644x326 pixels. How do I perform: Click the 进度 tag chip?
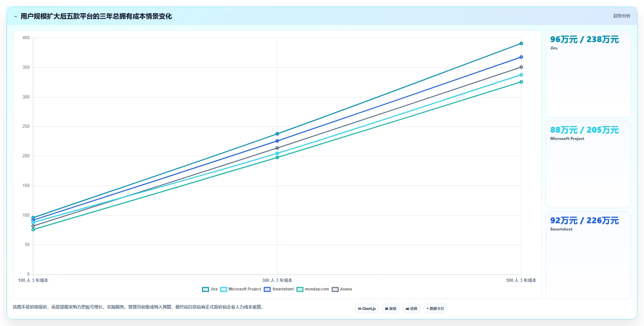click(411, 309)
